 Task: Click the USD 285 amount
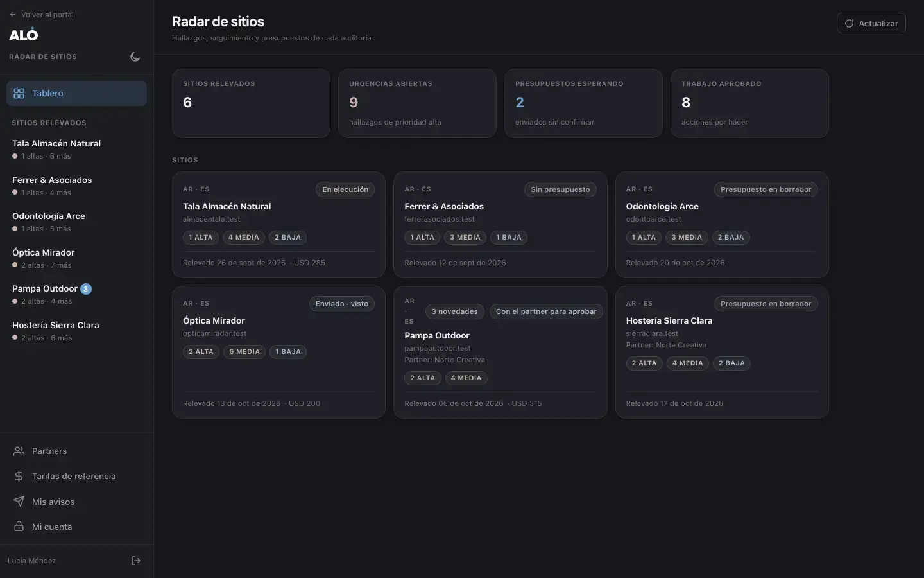(309, 263)
